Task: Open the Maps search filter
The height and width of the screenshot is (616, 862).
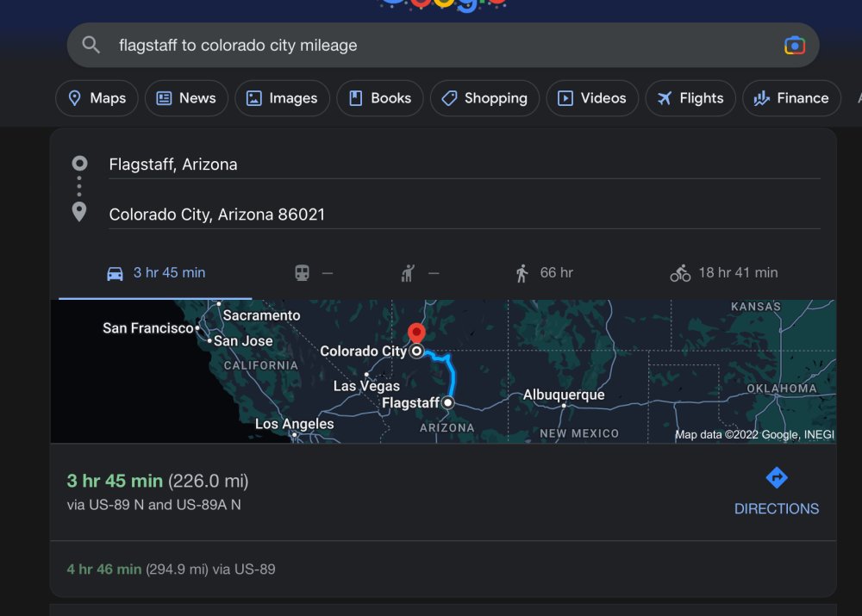Action: click(97, 98)
